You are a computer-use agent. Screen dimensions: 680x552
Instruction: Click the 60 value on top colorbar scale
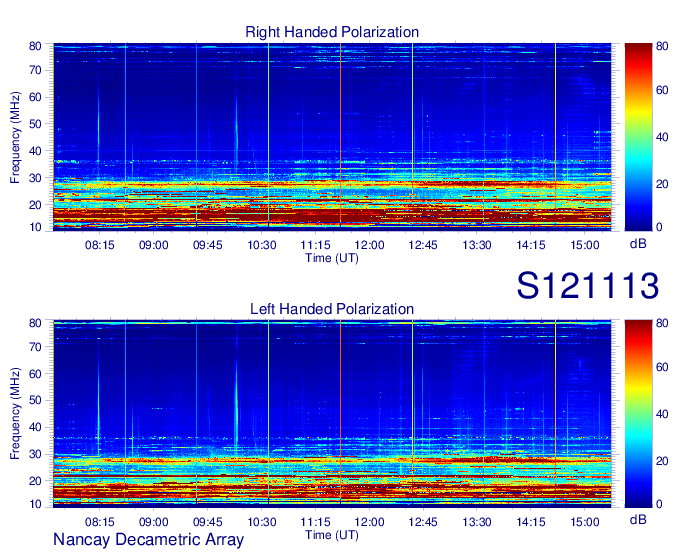coord(662,90)
